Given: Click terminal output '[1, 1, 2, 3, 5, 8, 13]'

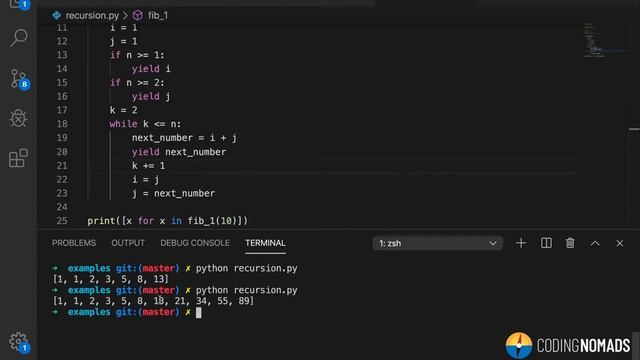Looking at the screenshot, I should point(111,279).
